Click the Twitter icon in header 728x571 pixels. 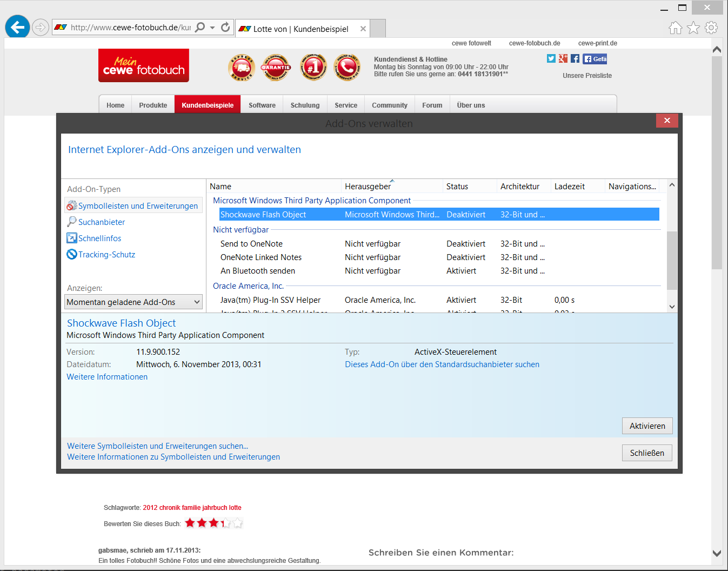(551, 58)
